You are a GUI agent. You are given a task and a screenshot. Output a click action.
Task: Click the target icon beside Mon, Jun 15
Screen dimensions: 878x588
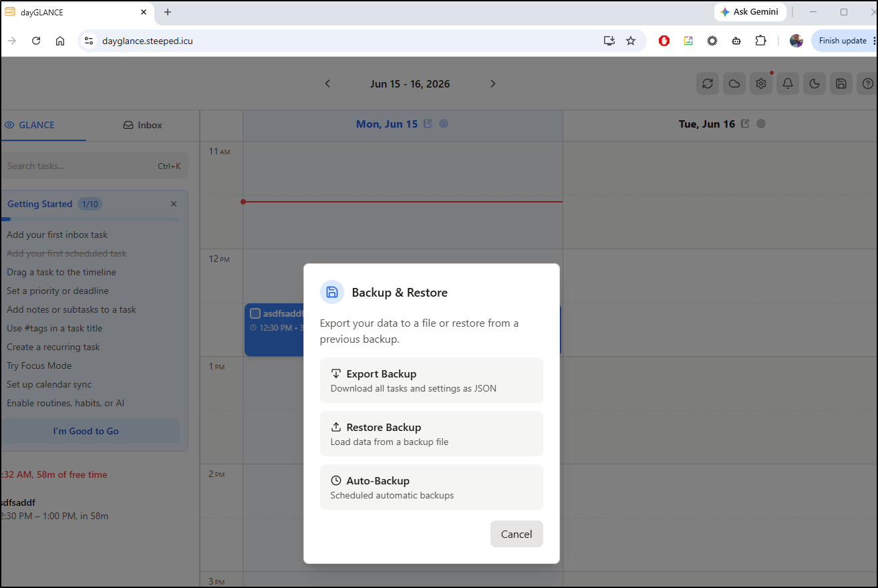tap(444, 124)
